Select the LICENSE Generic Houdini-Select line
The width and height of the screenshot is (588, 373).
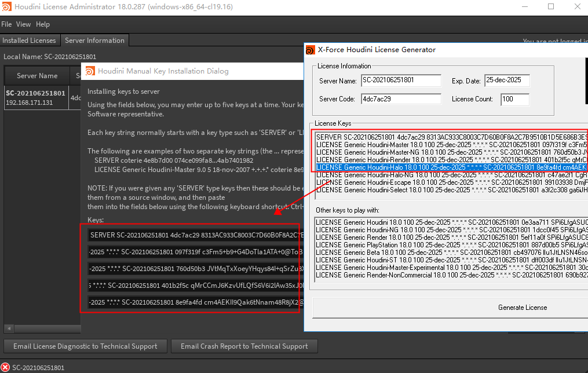coord(451,190)
